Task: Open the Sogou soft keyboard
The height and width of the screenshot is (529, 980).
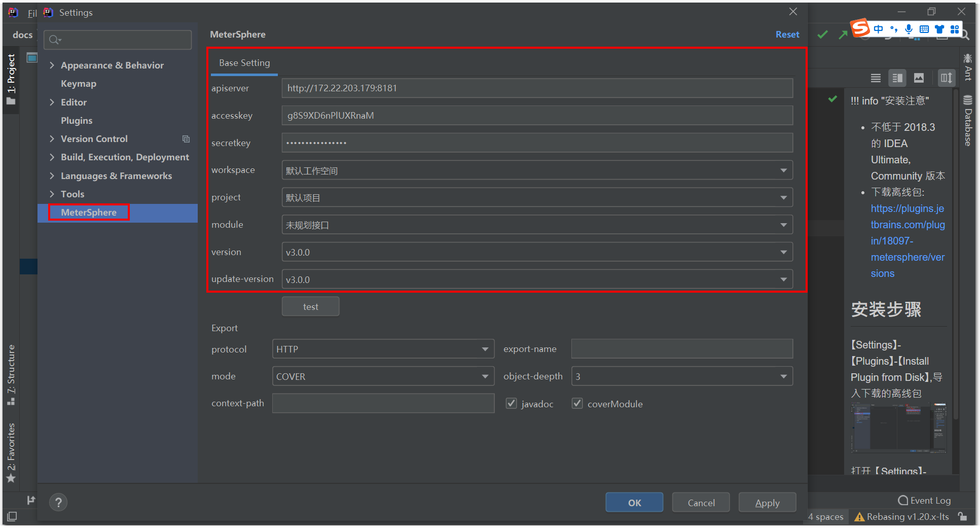Action: pyautogui.click(x=924, y=29)
